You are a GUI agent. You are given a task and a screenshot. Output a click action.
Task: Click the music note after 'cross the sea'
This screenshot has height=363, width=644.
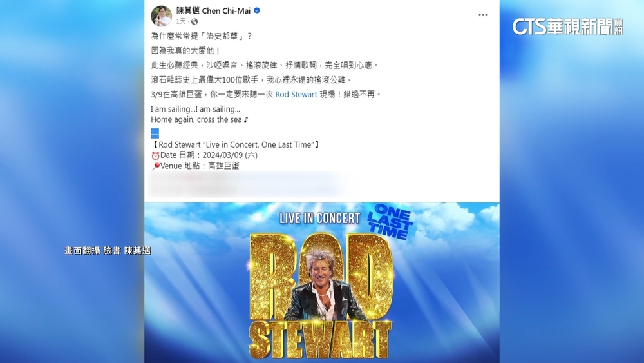tap(245, 120)
